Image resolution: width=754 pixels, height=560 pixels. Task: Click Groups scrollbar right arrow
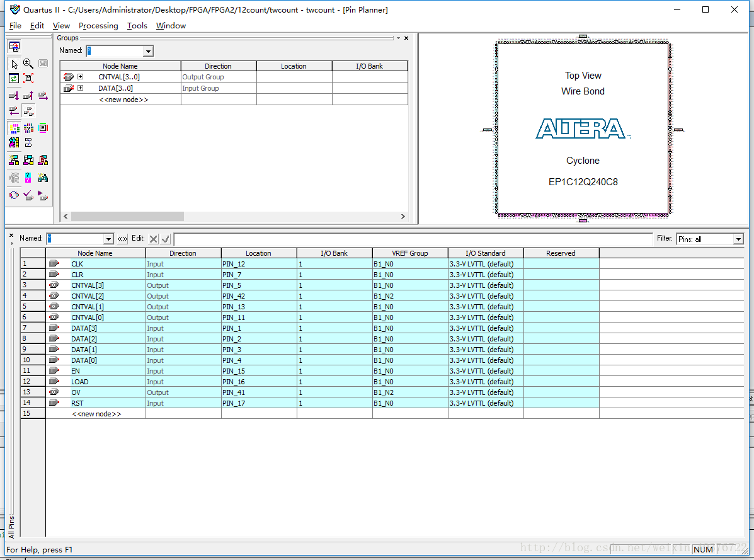(x=403, y=216)
